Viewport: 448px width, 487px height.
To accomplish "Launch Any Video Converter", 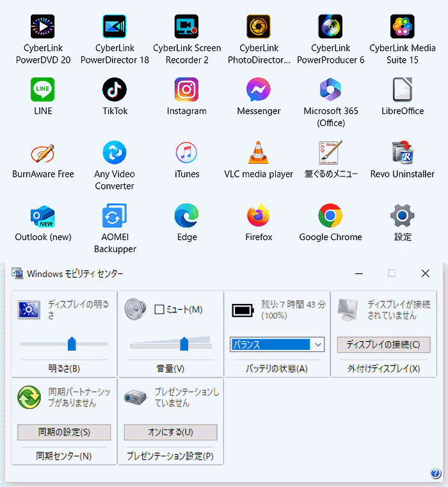I will click(115, 153).
